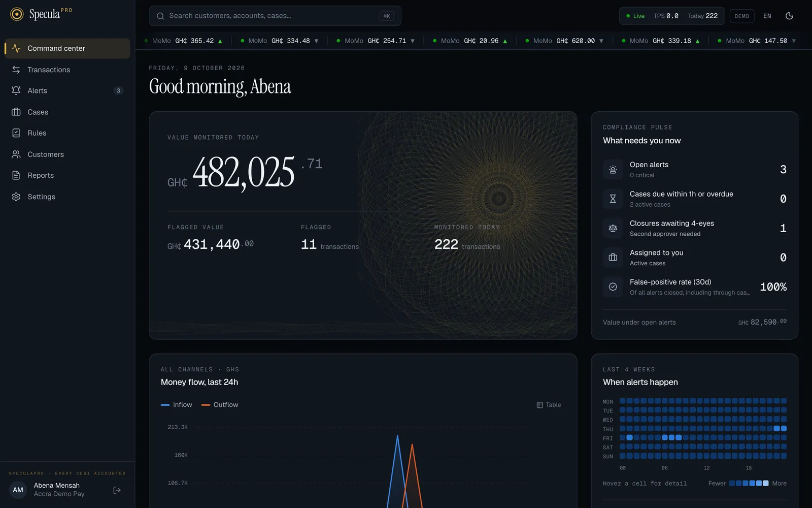Click the brightest heatmap legend swatch next to More
Screen dimensions: 812x508
pyautogui.click(x=766, y=484)
